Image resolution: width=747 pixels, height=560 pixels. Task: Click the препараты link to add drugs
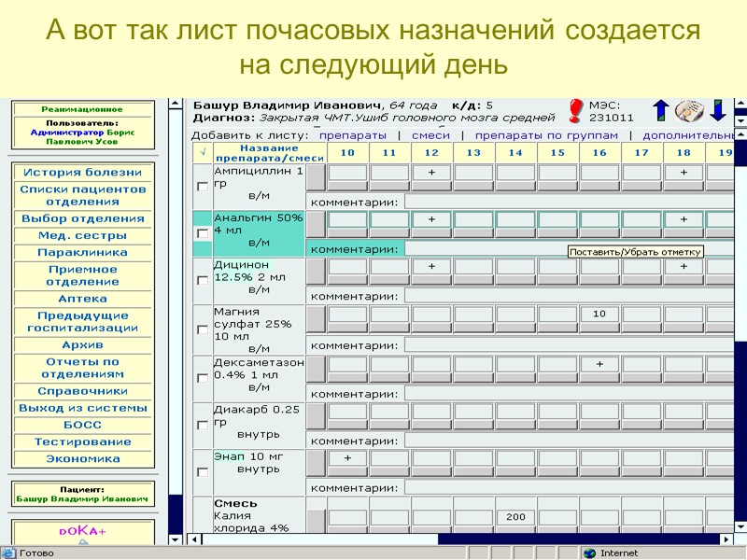tap(353, 135)
